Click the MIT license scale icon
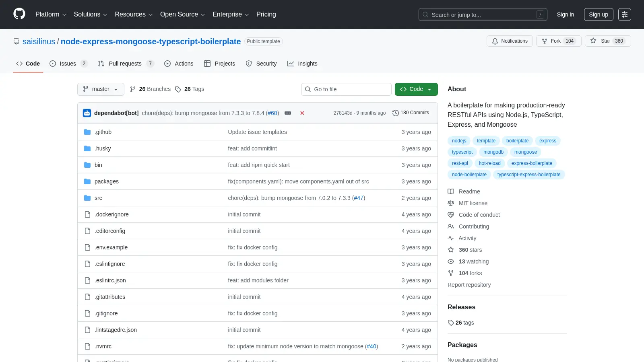Viewport: 644px width, 362px height. coord(451,203)
